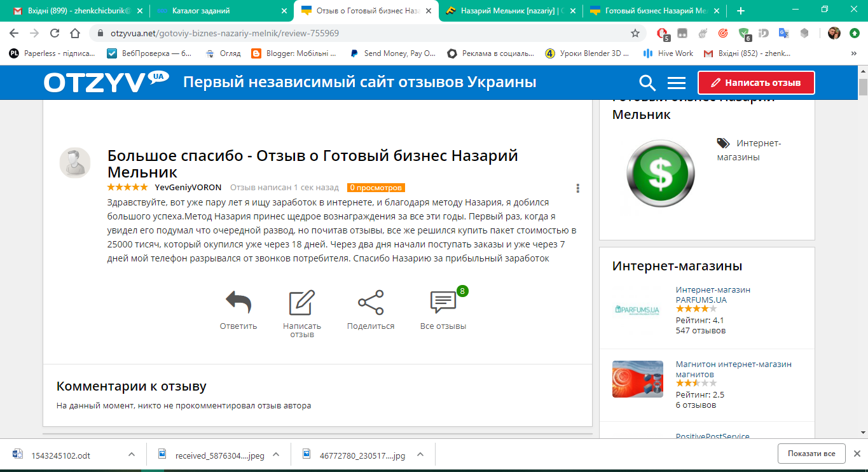This screenshot has width=868, height=472.
Task: Close the downloads bar
Action: (857, 454)
